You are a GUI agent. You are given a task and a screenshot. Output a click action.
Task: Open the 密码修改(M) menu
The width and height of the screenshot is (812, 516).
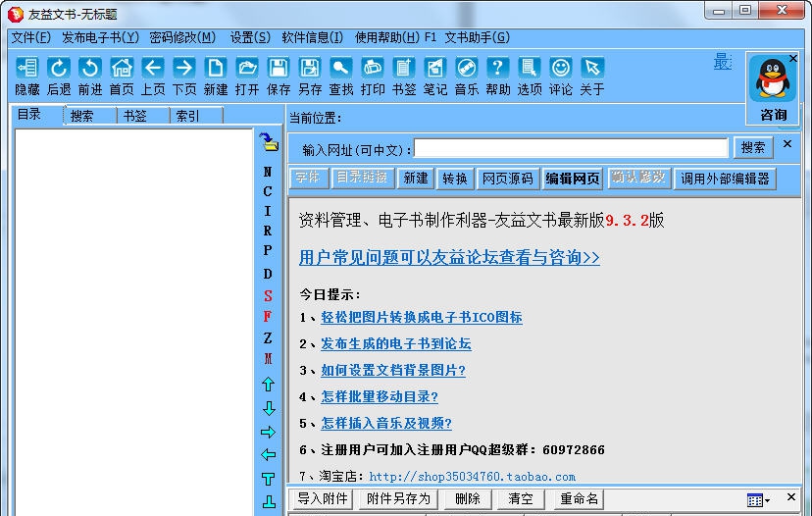[182, 37]
